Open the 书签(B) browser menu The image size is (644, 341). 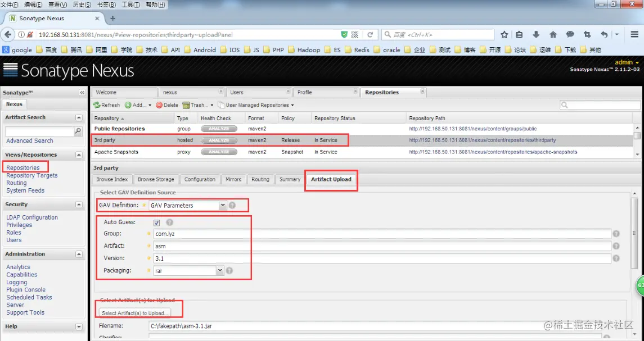pyautogui.click(x=106, y=4)
